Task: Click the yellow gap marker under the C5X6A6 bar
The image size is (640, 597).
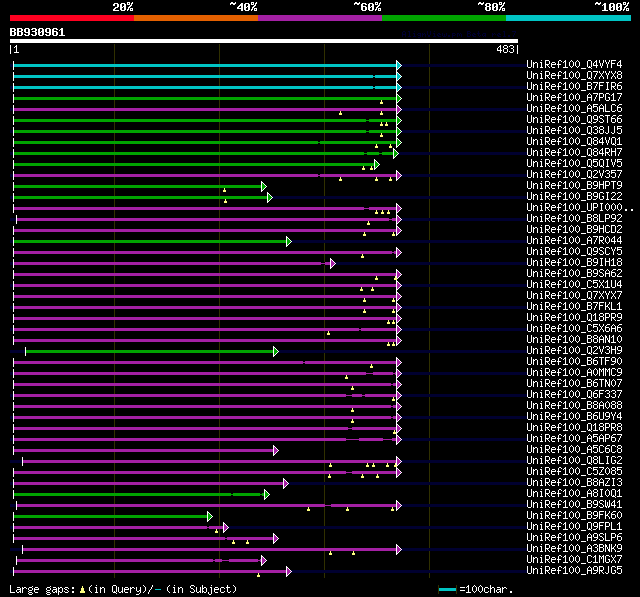Action: pyautogui.click(x=328, y=333)
